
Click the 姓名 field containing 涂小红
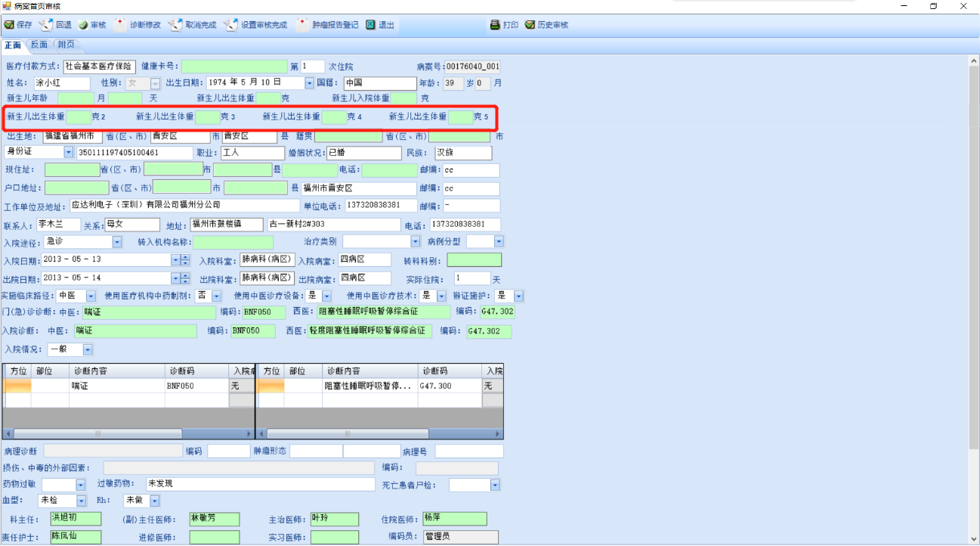[x=62, y=83]
